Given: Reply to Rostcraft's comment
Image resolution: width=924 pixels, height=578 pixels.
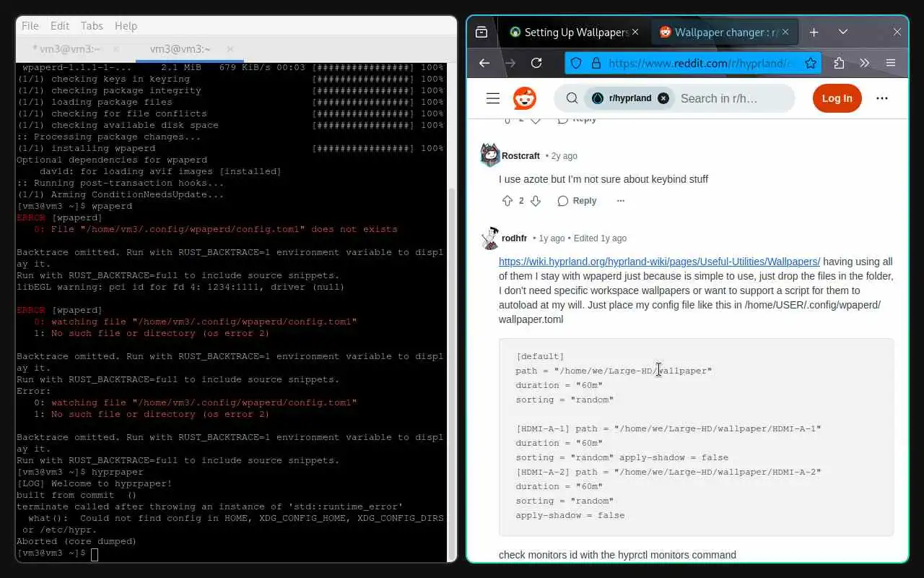Looking at the screenshot, I should click(577, 201).
